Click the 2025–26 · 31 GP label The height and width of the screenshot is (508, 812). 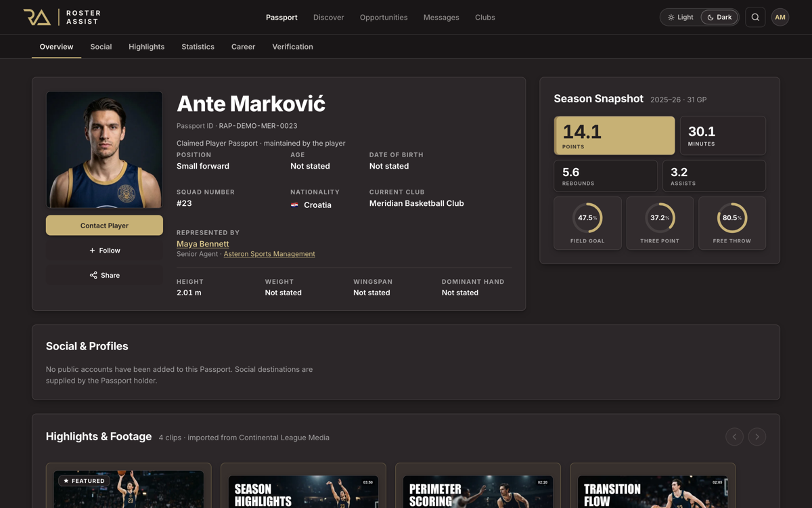678,100
